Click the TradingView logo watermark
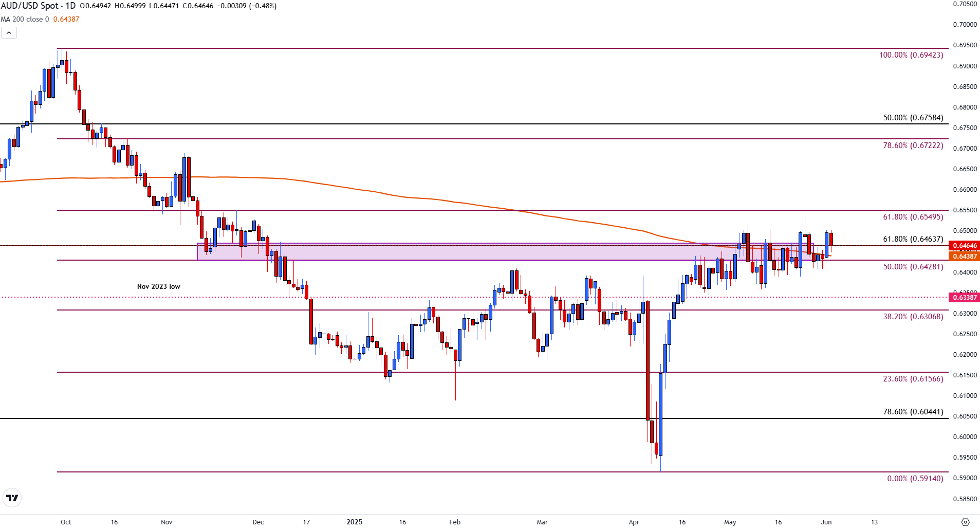 (x=12, y=498)
